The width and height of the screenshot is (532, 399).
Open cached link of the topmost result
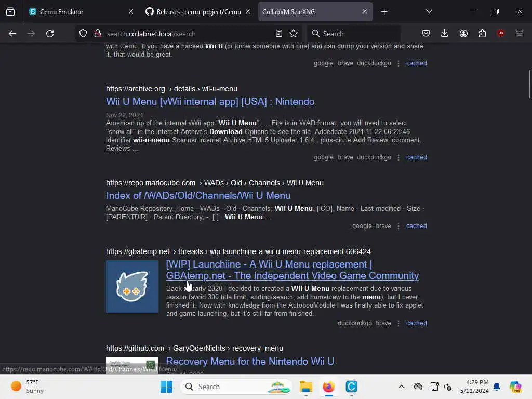(x=417, y=63)
